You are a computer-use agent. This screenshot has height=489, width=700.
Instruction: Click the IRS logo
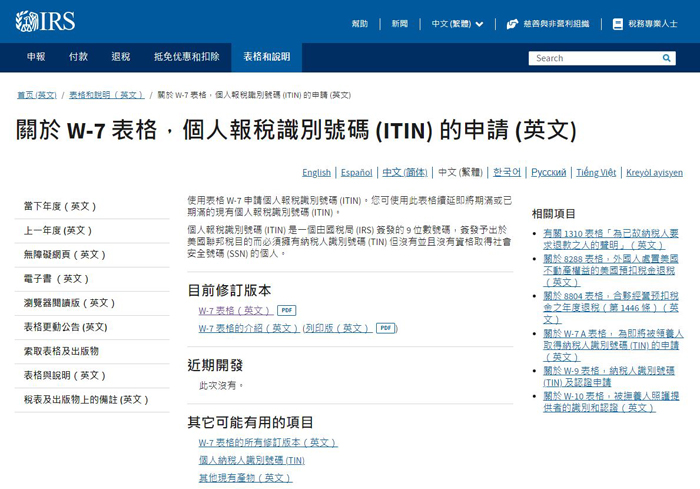tap(45, 21)
